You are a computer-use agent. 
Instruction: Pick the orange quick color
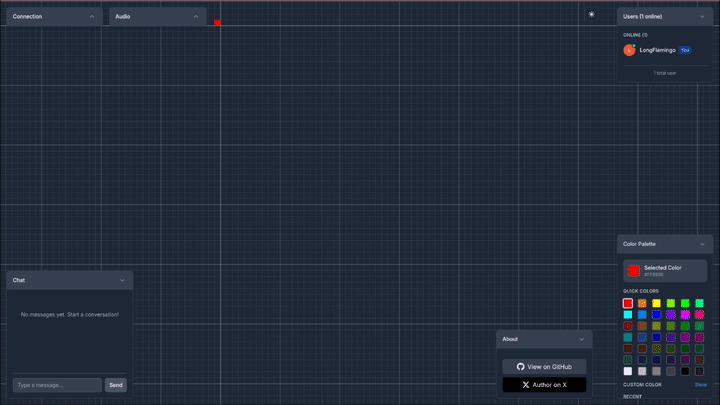[x=642, y=303]
